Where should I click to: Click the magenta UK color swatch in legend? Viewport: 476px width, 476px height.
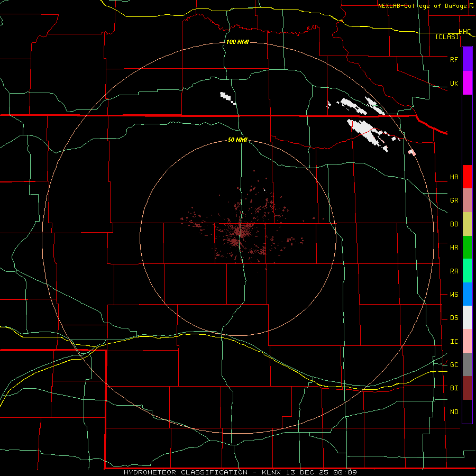467,83
